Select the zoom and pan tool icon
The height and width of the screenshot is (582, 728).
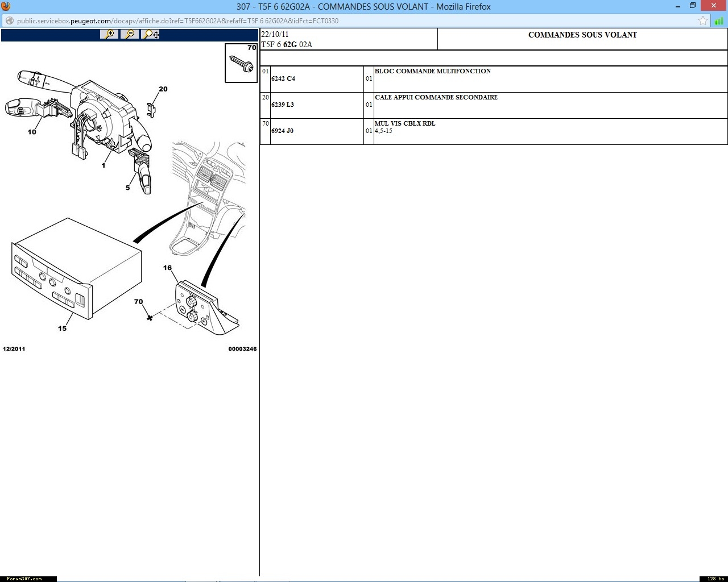151,34
